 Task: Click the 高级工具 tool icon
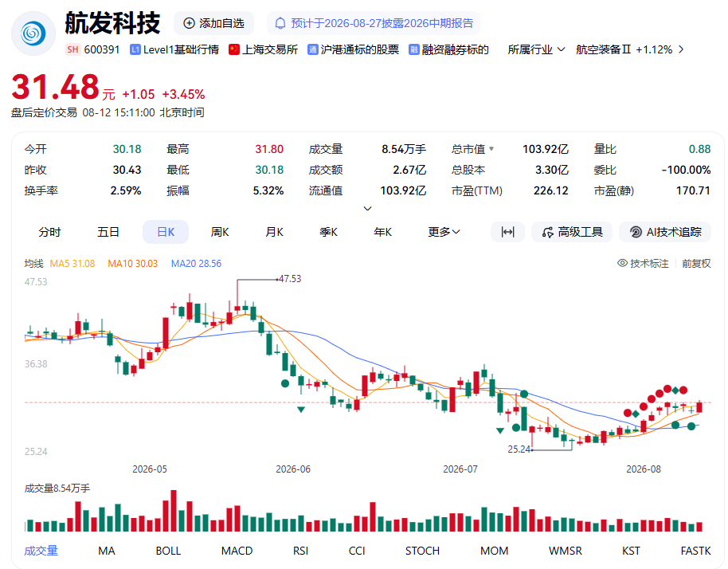click(548, 232)
